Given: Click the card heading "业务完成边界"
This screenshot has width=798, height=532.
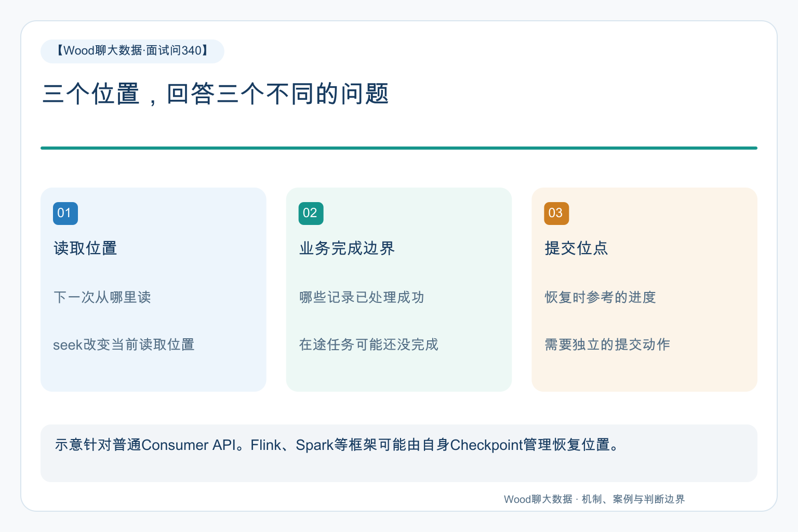Looking at the screenshot, I should tap(347, 248).
